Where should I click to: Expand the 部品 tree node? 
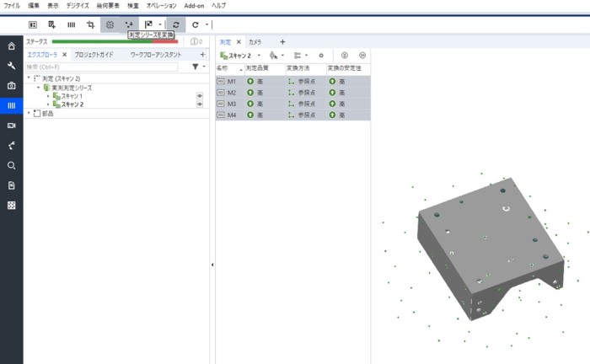tap(29, 113)
